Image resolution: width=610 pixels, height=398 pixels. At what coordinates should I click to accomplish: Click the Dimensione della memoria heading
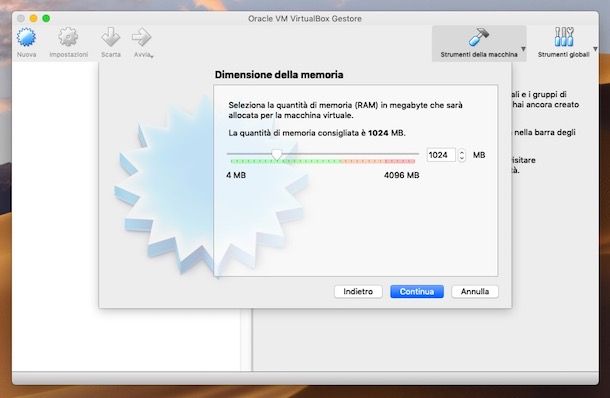pos(279,74)
